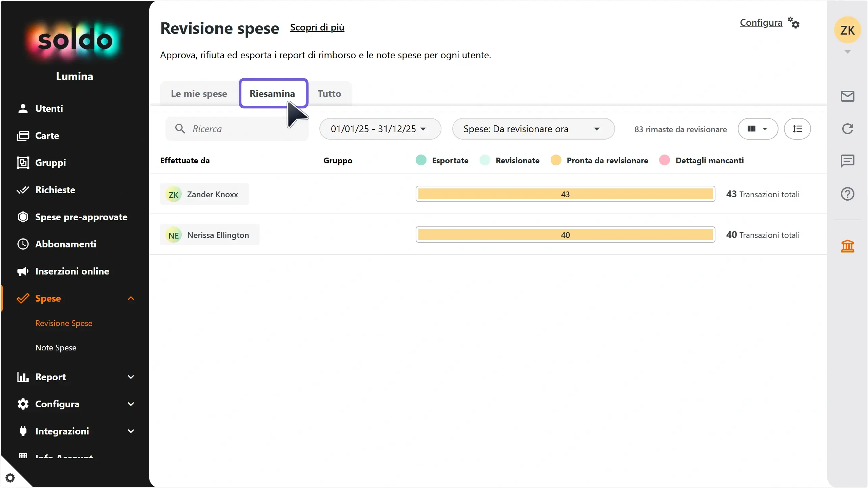Open the Richieste menu item
This screenshot has height=488, width=868.
click(x=55, y=190)
